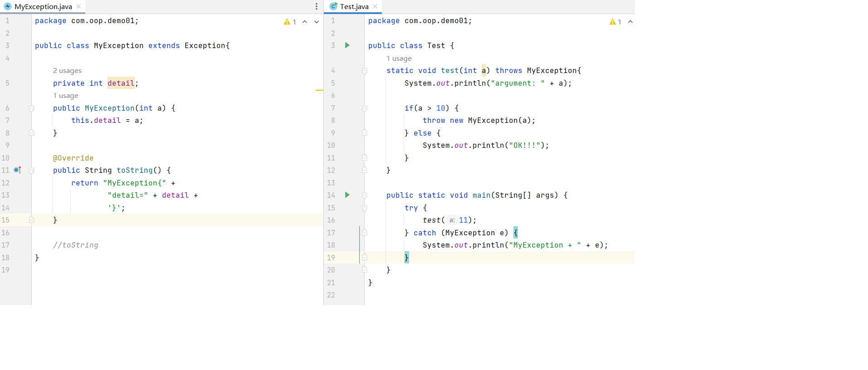Click the highlighted parameter 'a' in test signature
The image size is (868, 370).
point(484,71)
